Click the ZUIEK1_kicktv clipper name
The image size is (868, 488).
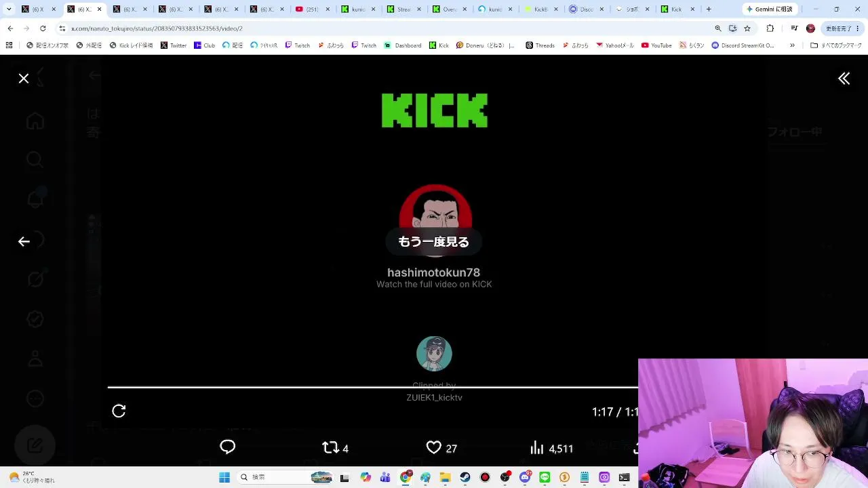[x=434, y=398]
